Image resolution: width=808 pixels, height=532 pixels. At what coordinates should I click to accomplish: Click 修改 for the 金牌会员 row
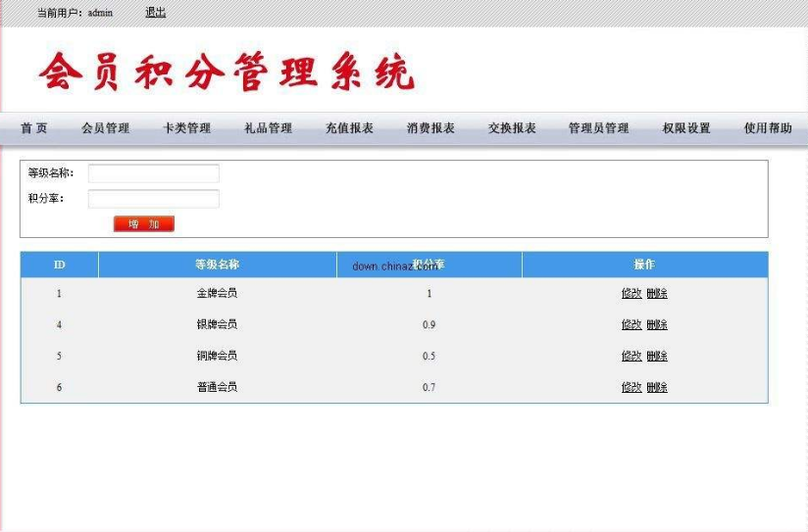click(x=631, y=293)
